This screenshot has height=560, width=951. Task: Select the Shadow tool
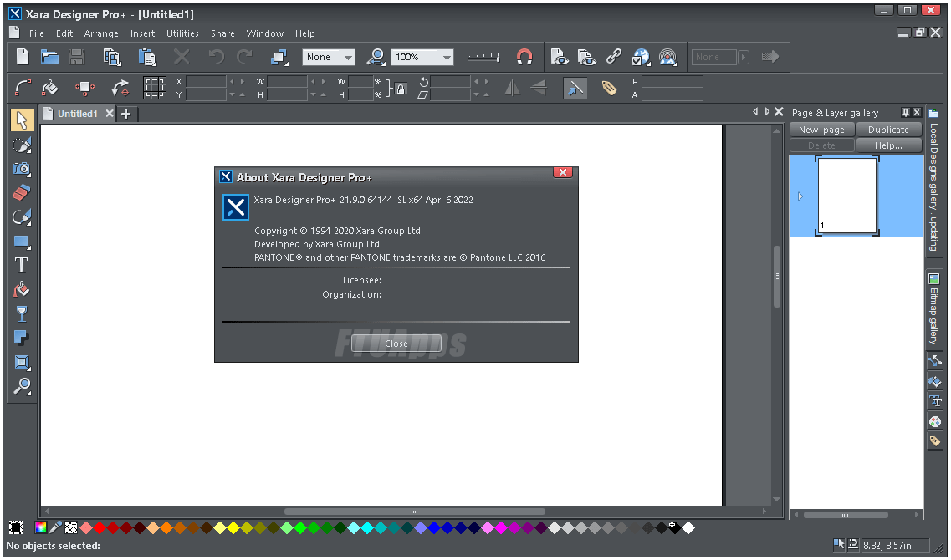[22, 339]
